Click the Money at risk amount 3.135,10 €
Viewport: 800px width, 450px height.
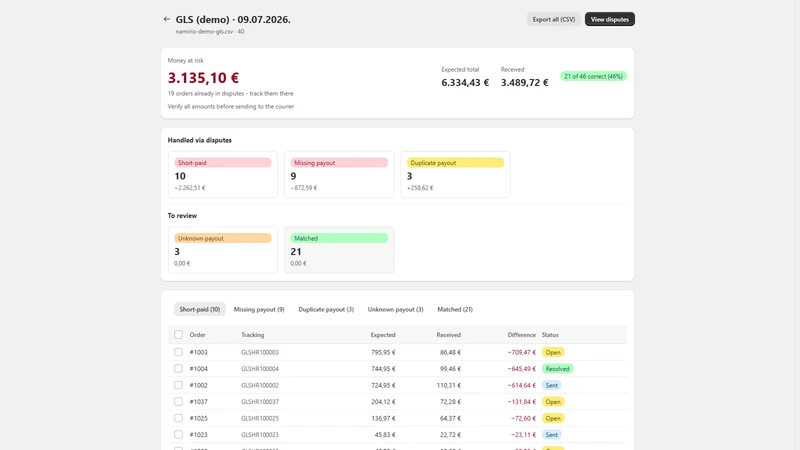203,78
